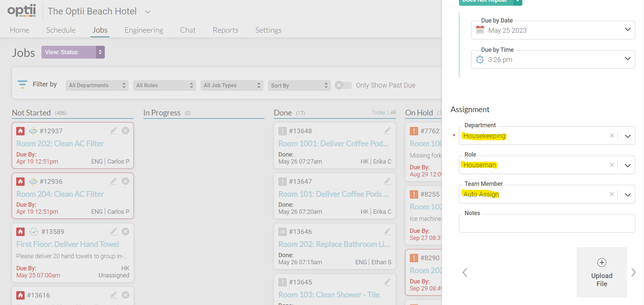644x305 pixels.
Task: Go to the Schedule tab
Action: point(61,30)
